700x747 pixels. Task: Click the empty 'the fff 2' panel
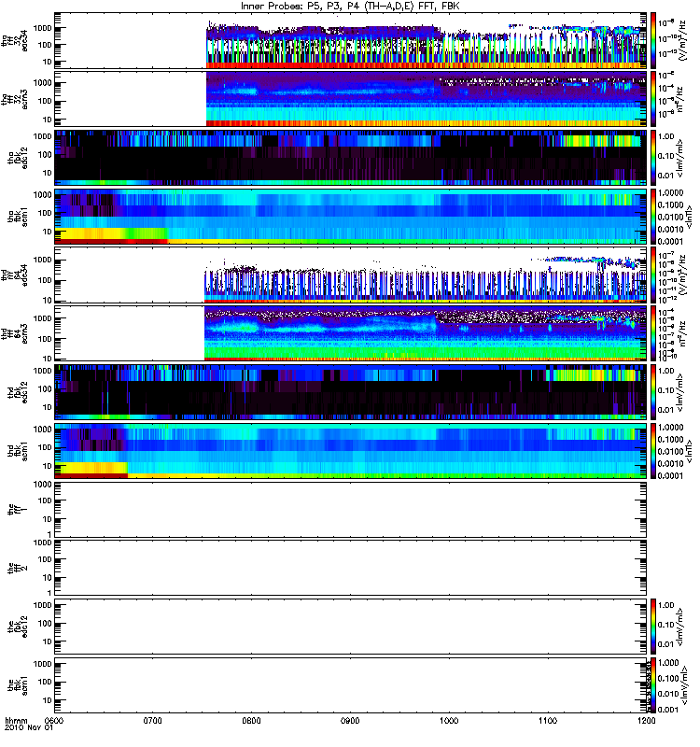tap(351, 568)
